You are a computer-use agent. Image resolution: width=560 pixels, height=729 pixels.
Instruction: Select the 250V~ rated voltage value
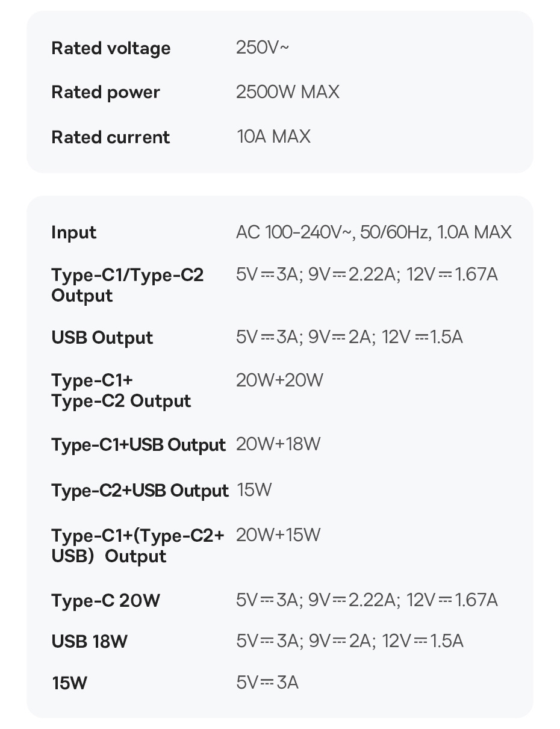262,47
